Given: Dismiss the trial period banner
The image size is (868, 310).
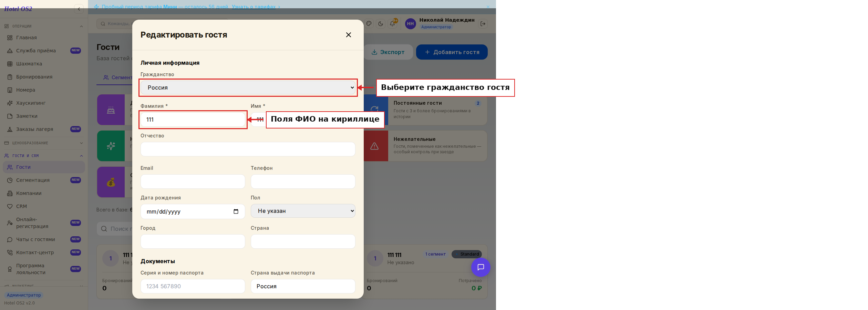Looking at the screenshot, I should point(488,7).
